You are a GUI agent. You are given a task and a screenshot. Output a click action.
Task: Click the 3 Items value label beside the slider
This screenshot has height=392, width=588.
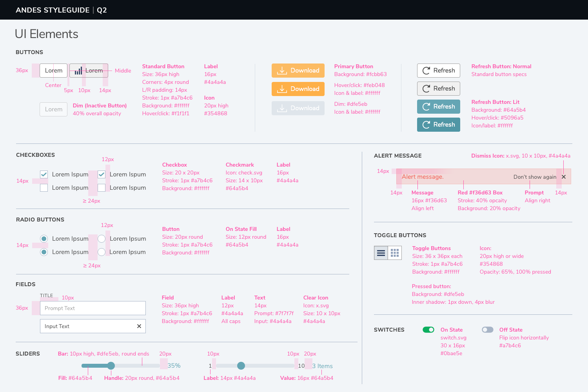click(322, 366)
